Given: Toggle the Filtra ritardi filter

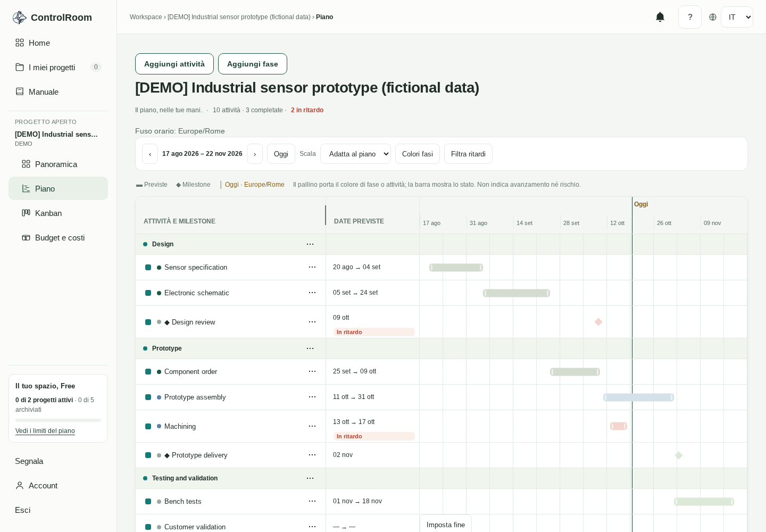Looking at the screenshot, I should [x=468, y=154].
